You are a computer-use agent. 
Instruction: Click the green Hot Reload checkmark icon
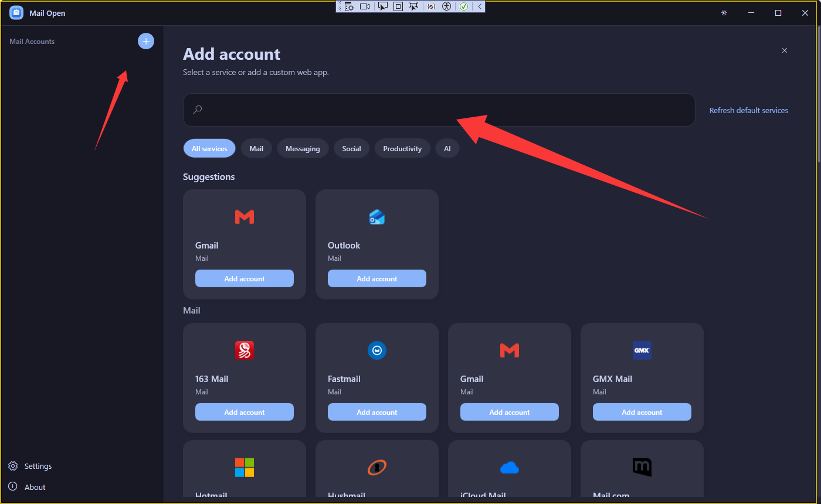point(464,6)
